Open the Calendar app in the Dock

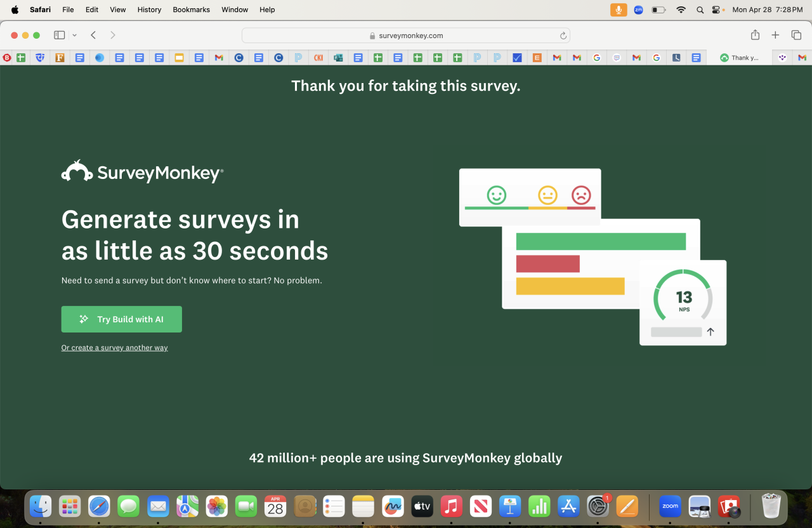pos(275,506)
